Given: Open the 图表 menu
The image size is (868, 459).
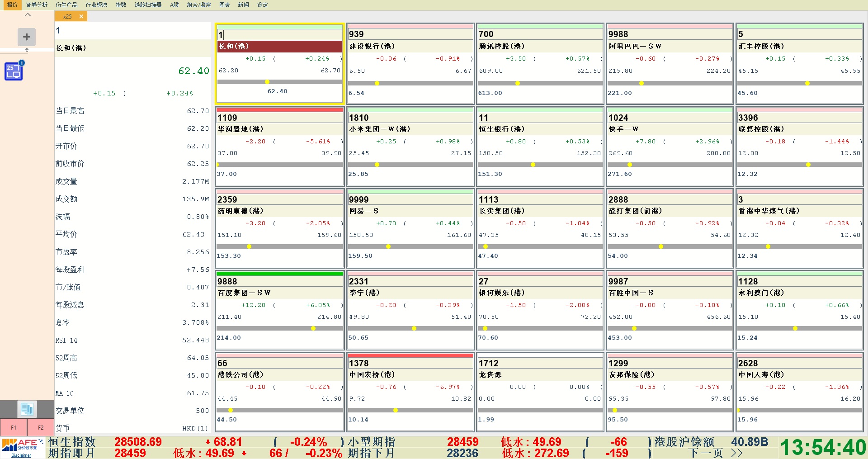Looking at the screenshot, I should click(224, 5).
